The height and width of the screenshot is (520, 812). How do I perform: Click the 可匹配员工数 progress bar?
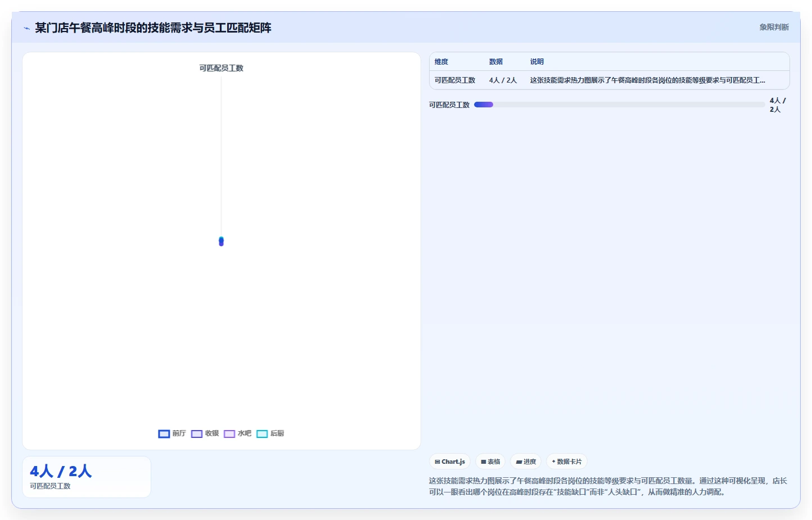click(619, 105)
